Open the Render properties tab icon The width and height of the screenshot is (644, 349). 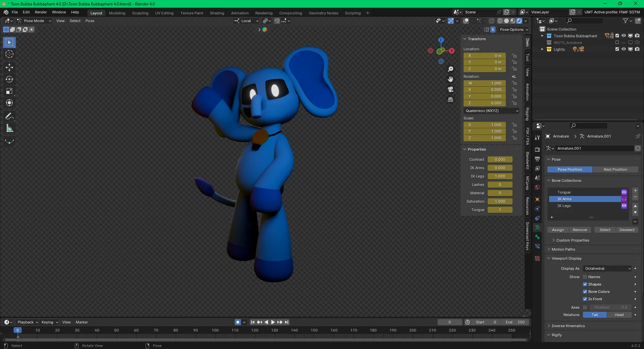[x=537, y=150]
